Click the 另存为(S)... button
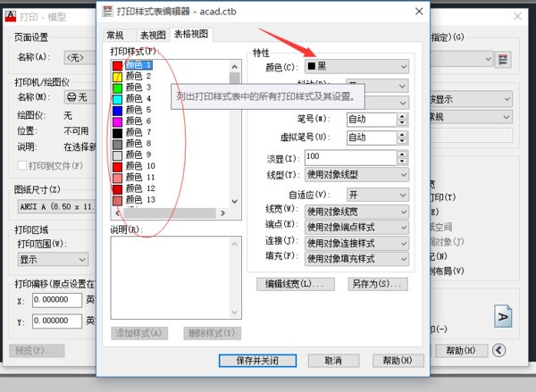Image resolution: width=536 pixels, height=392 pixels. pos(378,284)
